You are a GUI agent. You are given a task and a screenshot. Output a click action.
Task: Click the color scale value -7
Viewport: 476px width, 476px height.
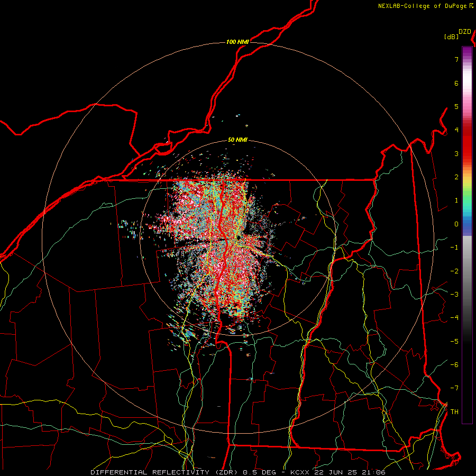[x=454, y=388]
